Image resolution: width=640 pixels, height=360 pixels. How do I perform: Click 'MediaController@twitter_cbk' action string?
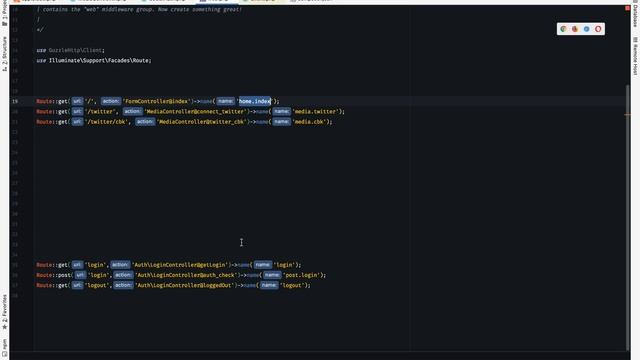[202, 122]
